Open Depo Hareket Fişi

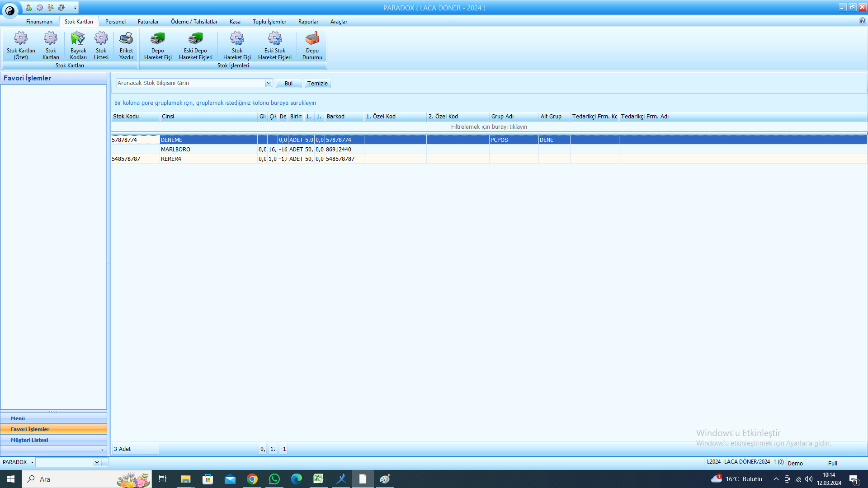coord(158,45)
